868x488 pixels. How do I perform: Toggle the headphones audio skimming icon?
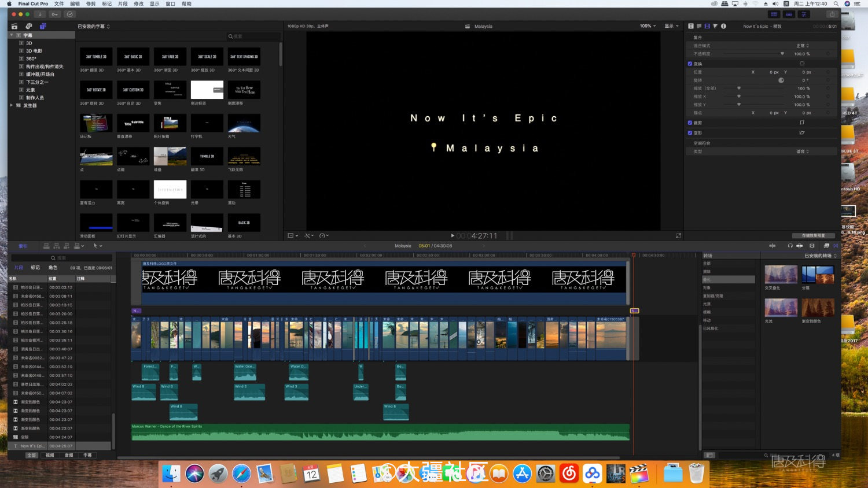[790, 246]
